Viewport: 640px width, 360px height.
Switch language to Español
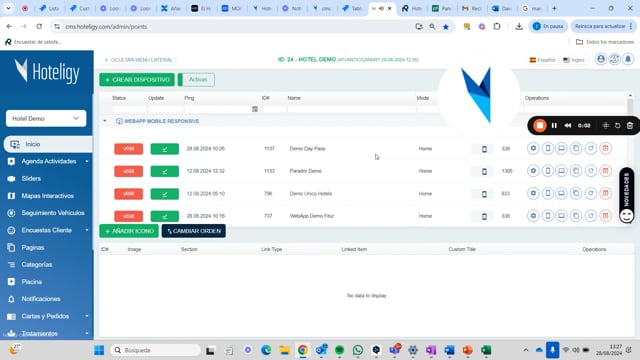click(542, 60)
